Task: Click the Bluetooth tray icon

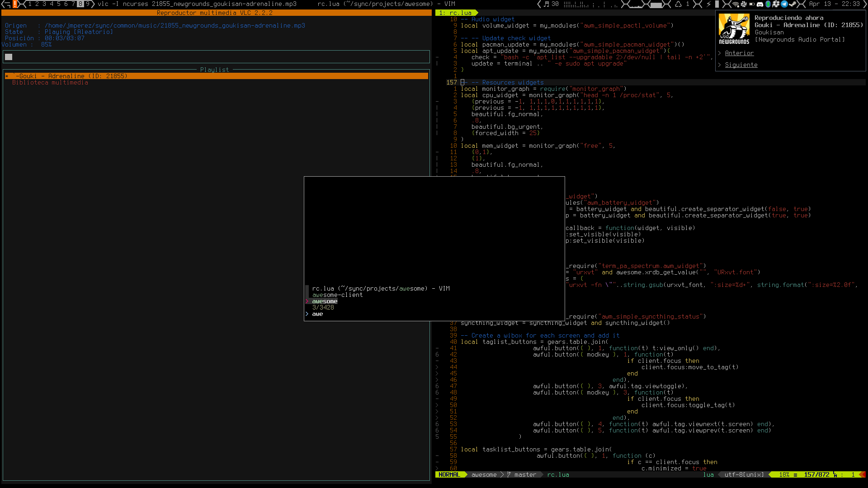Action: [x=768, y=4]
